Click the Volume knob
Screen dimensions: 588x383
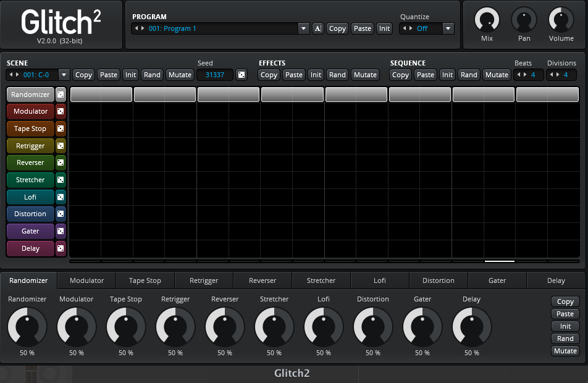[x=561, y=20]
